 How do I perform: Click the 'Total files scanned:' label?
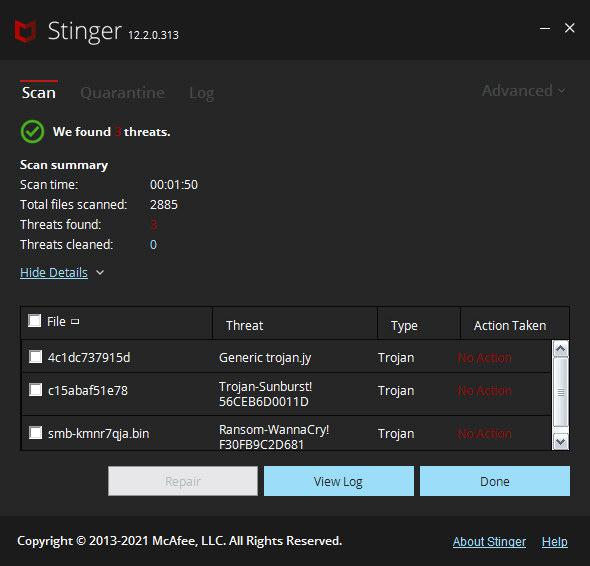pyautogui.click(x=73, y=204)
